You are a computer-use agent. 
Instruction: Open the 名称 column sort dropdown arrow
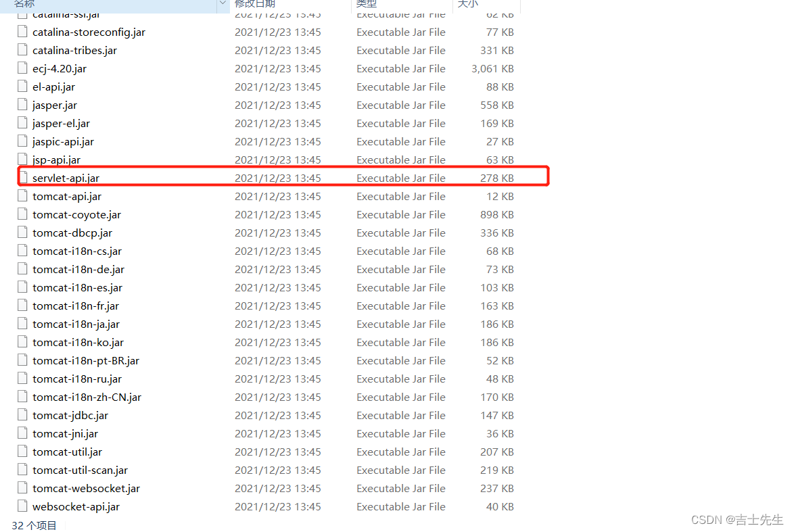(x=223, y=4)
